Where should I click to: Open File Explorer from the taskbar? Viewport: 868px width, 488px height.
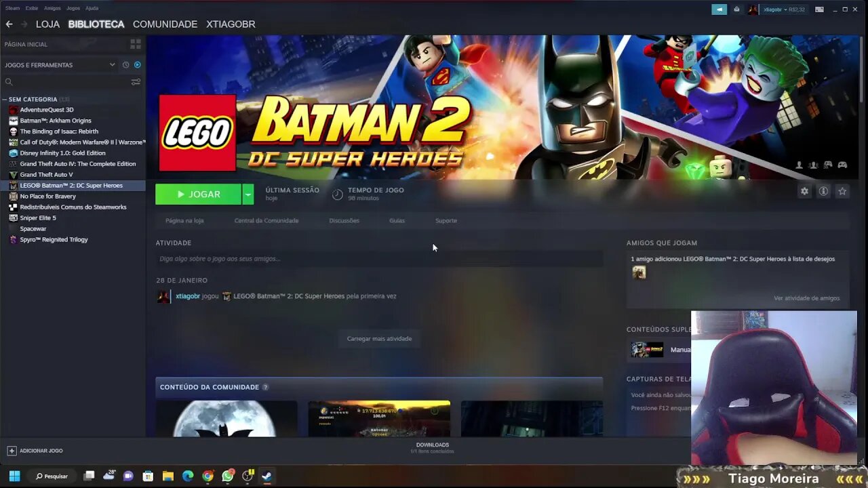pos(168,476)
